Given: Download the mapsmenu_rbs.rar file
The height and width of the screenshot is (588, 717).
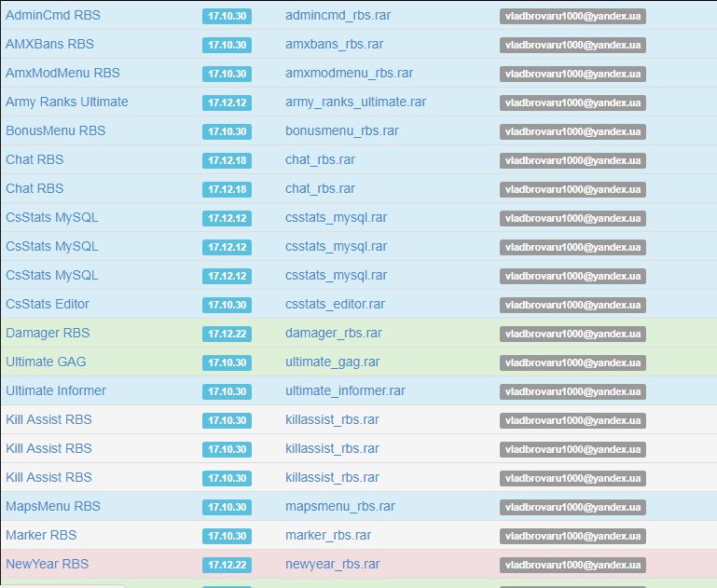Looking at the screenshot, I should tap(340, 506).
